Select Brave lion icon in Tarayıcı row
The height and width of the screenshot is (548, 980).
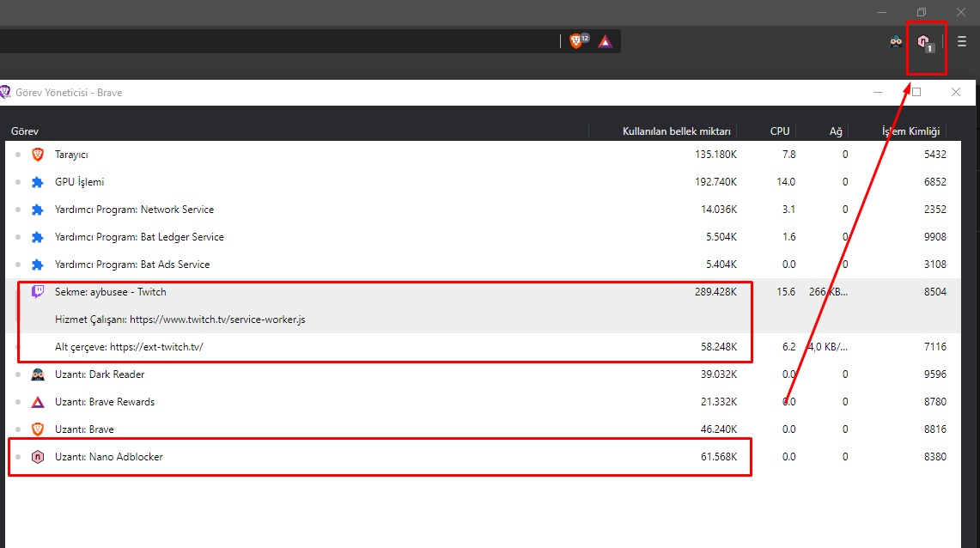38,155
